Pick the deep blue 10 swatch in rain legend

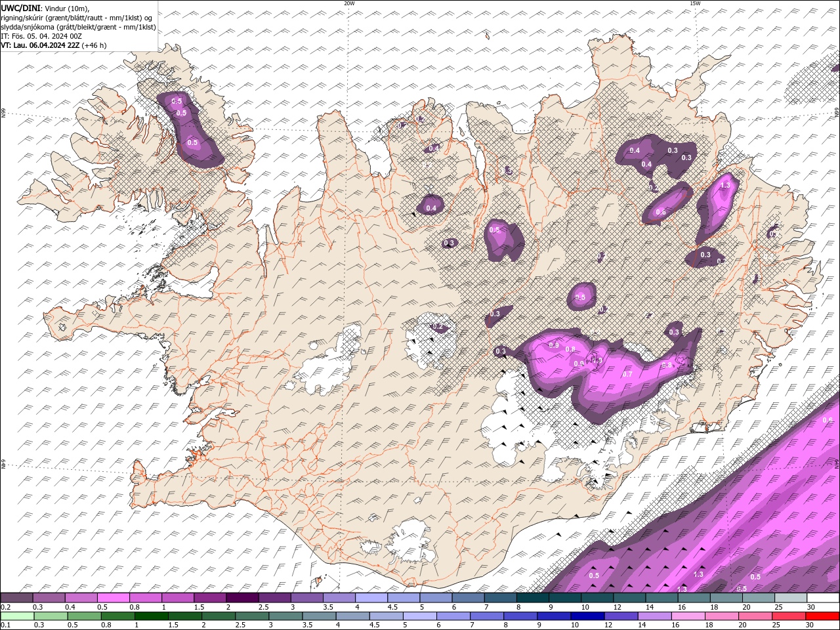[x=586, y=616]
